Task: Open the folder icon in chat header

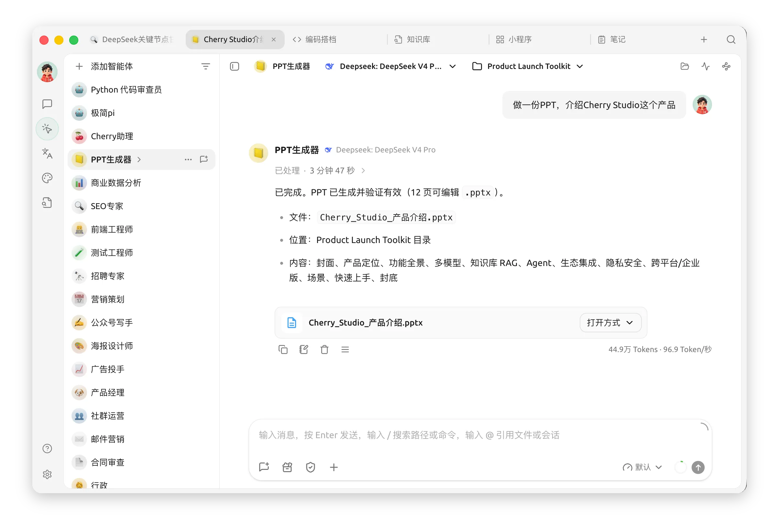Action: pos(685,66)
